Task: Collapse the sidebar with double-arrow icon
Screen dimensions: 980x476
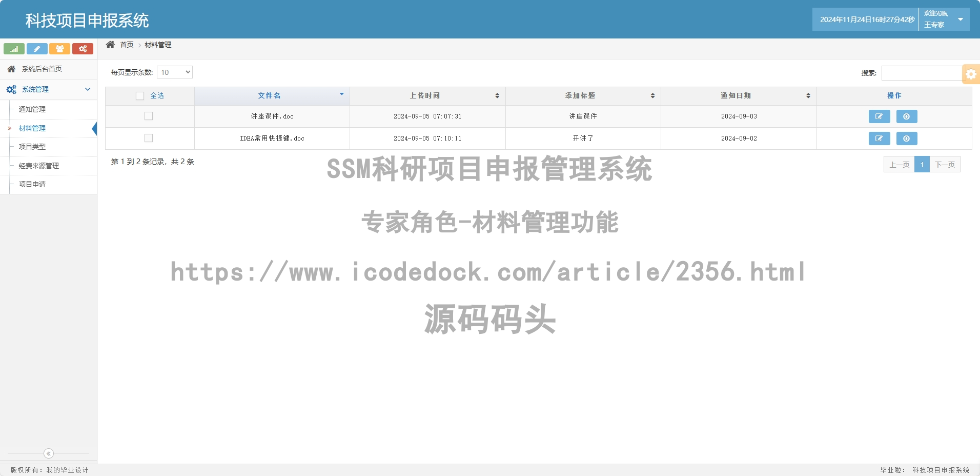Action: pyautogui.click(x=49, y=453)
